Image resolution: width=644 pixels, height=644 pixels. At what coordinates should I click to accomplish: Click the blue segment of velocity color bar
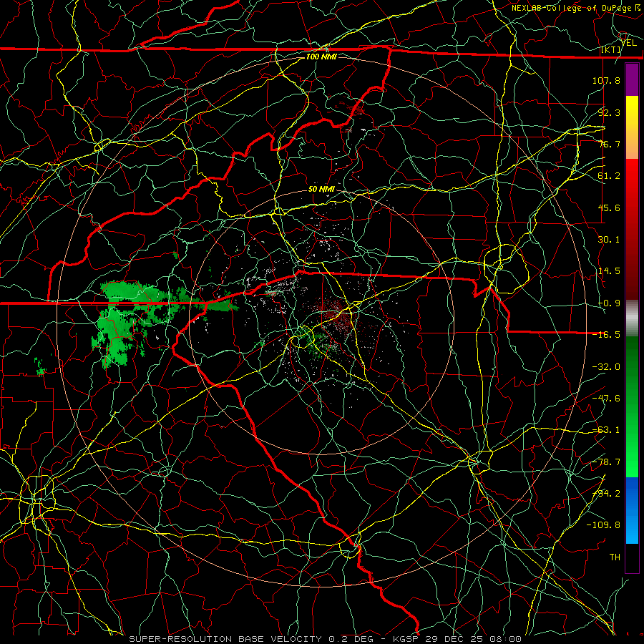pos(632,510)
